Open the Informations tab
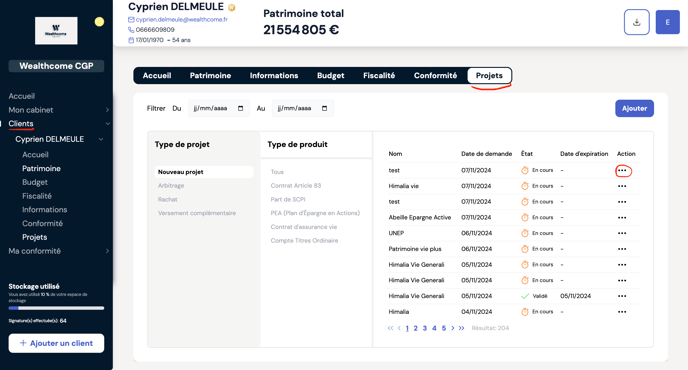The width and height of the screenshot is (688, 370). point(274,75)
